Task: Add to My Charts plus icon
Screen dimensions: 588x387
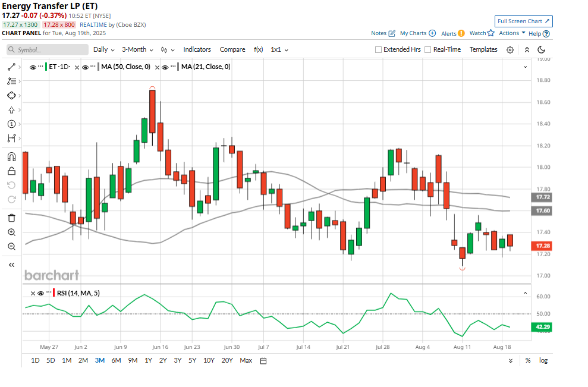Action: tap(432, 33)
